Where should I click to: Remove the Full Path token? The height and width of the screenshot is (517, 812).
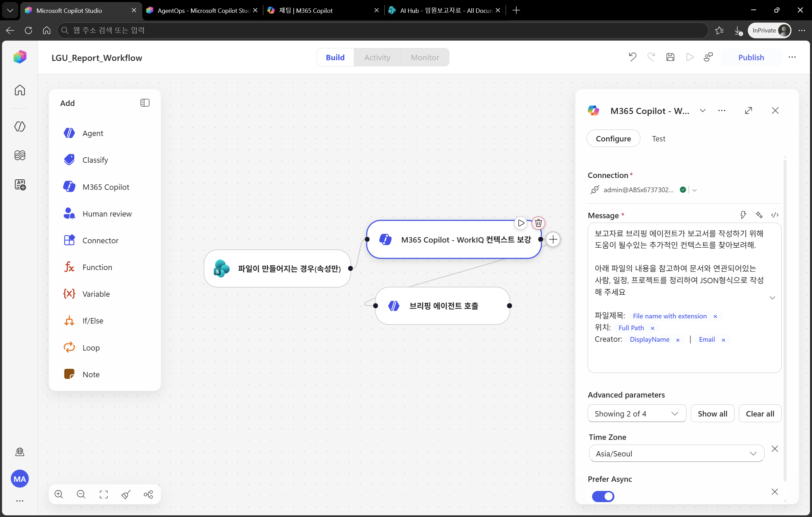[653, 328]
